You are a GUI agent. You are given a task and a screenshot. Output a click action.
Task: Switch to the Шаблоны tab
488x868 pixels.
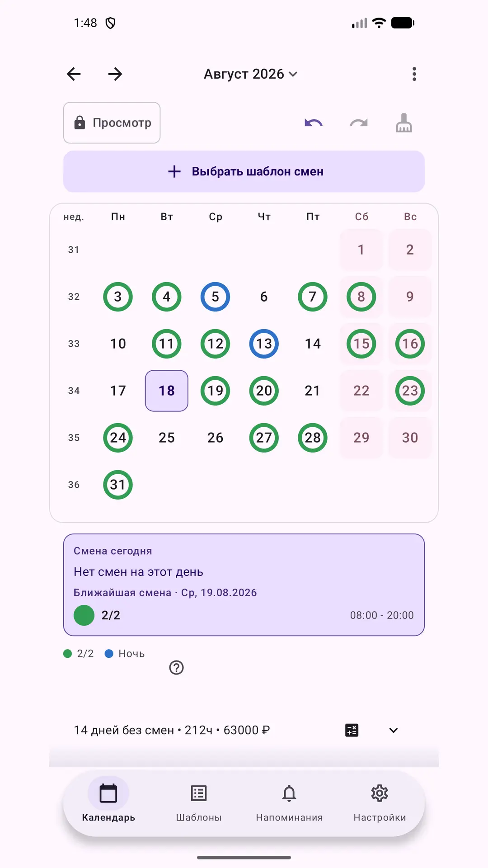click(199, 803)
